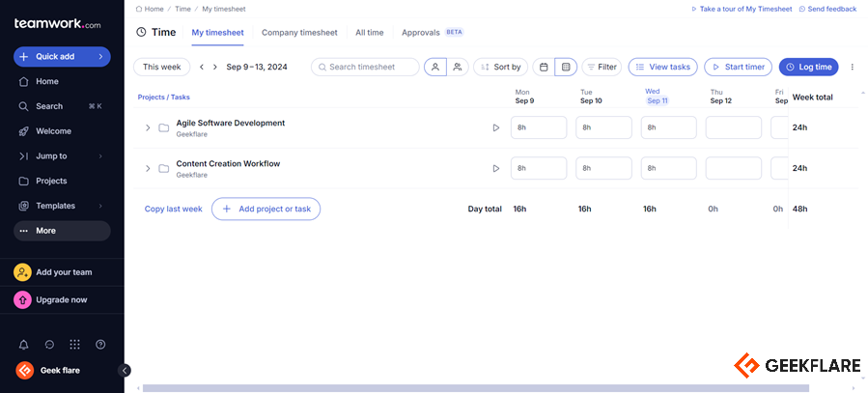The width and height of the screenshot is (868, 393).
Task: Click Log time button
Action: point(809,67)
